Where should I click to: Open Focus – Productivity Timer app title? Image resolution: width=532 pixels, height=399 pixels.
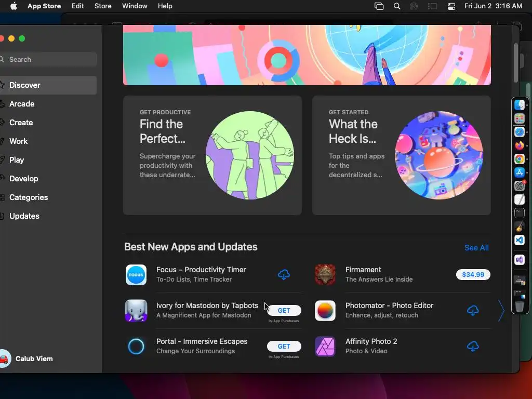point(201,270)
